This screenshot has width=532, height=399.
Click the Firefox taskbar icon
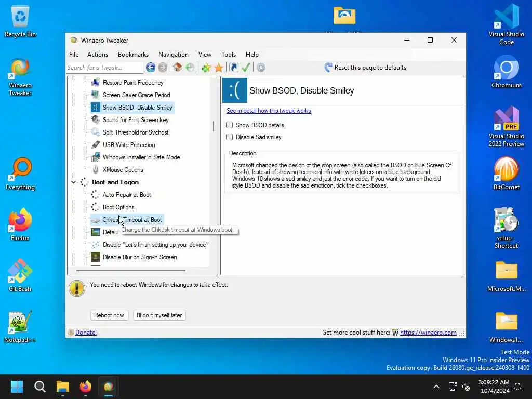(86, 387)
